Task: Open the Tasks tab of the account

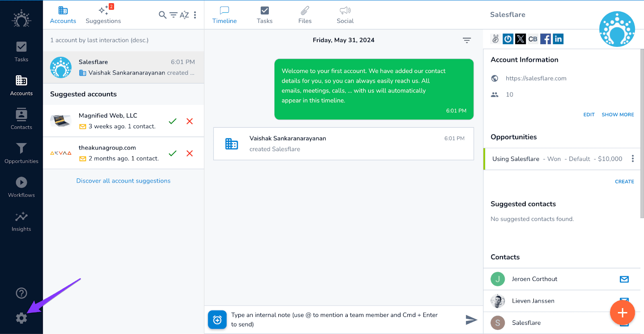Action: point(265,15)
